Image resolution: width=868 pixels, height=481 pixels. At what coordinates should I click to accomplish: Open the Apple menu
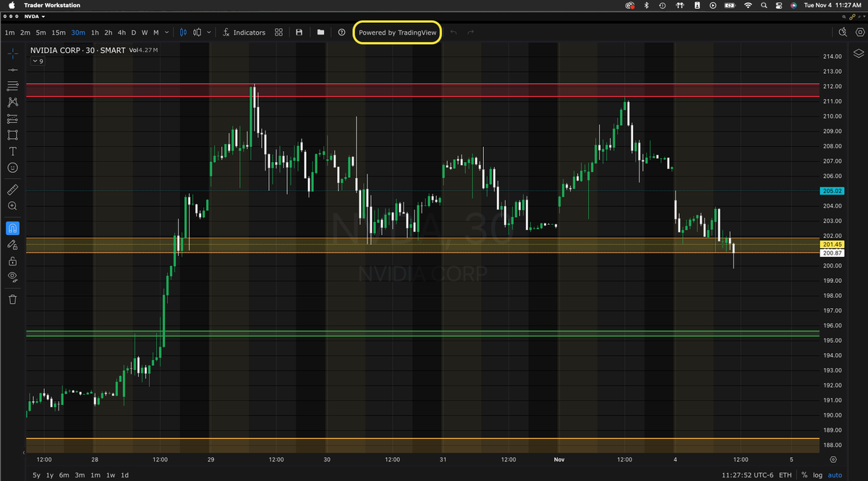point(12,5)
